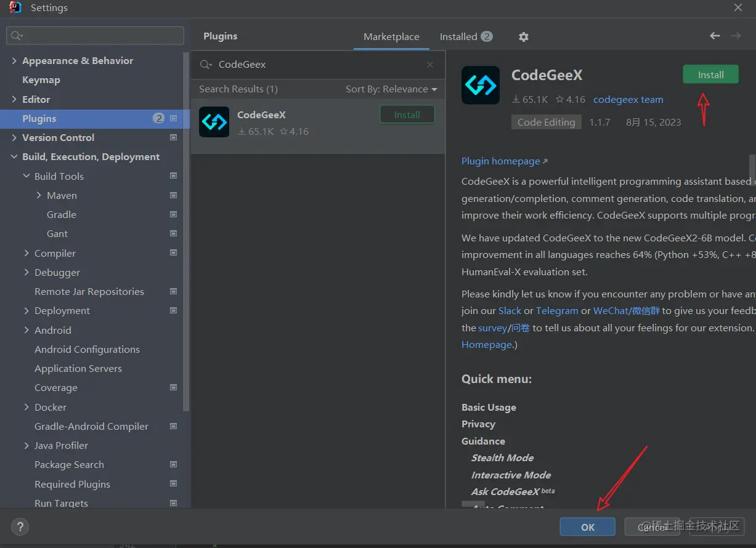Open Application Servers settings

(x=78, y=368)
